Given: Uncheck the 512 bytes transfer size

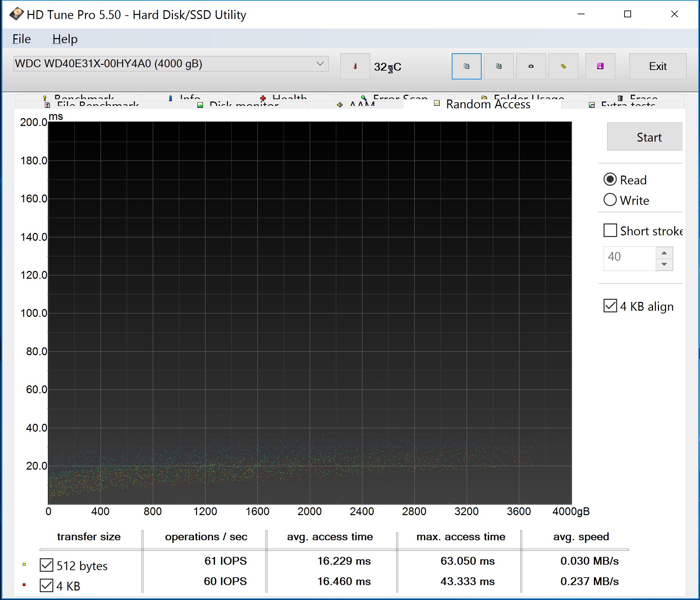Looking at the screenshot, I should (x=47, y=565).
